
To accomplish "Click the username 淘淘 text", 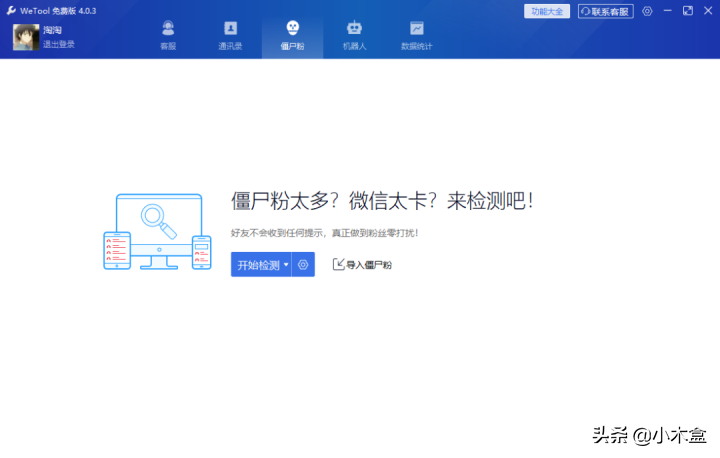I will [52, 30].
